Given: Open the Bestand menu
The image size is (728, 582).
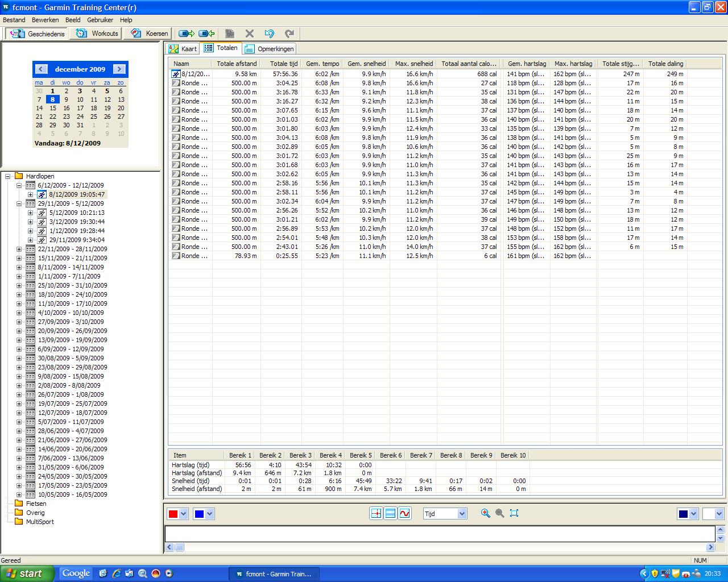Looking at the screenshot, I should pos(14,20).
